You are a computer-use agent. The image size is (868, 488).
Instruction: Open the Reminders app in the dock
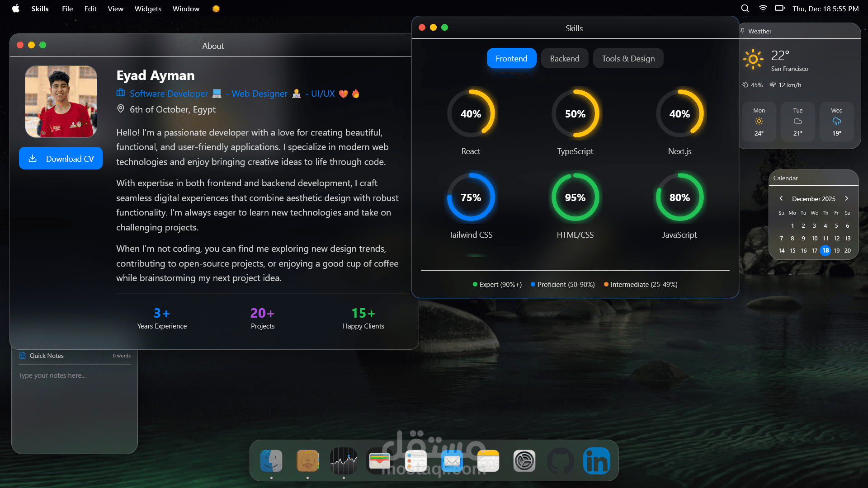point(416,461)
